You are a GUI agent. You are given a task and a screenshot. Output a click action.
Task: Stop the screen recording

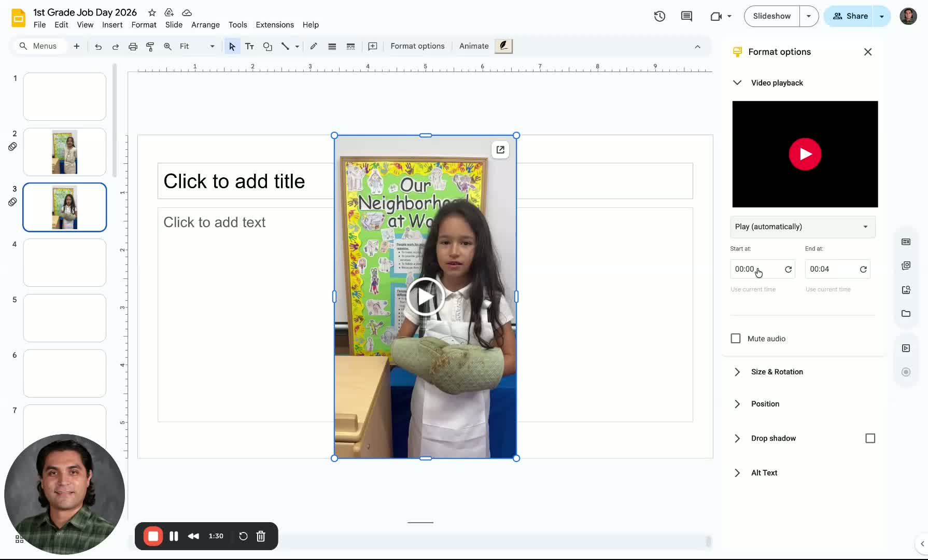[x=153, y=536]
